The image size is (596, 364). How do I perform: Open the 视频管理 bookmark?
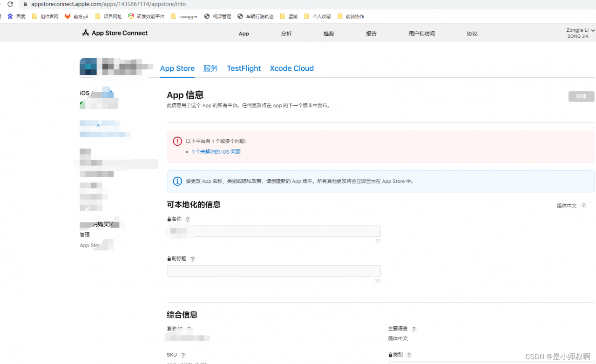coord(217,16)
